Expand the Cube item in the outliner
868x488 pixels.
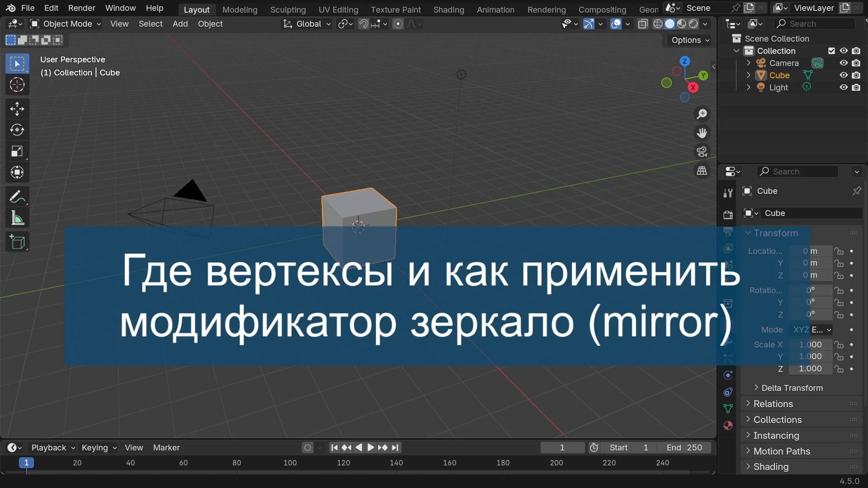(749, 75)
